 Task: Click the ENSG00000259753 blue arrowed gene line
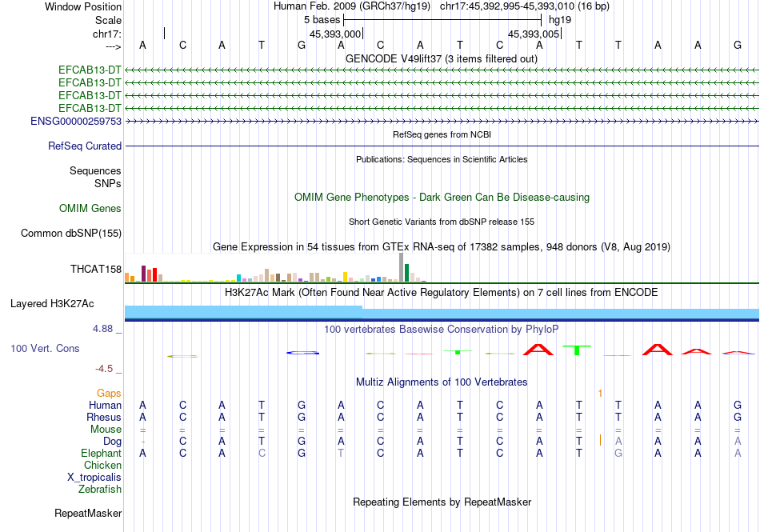click(x=442, y=121)
